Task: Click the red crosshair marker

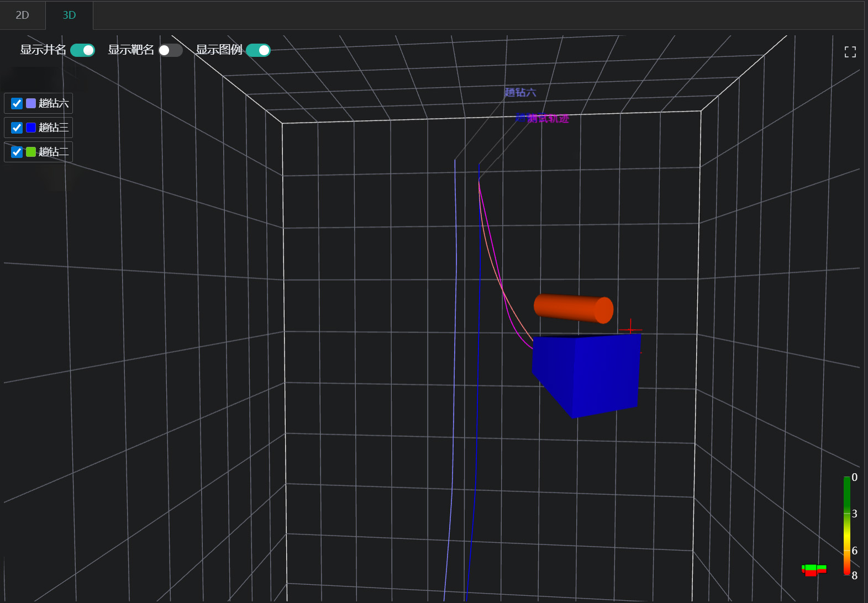Action: click(x=630, y=330)
